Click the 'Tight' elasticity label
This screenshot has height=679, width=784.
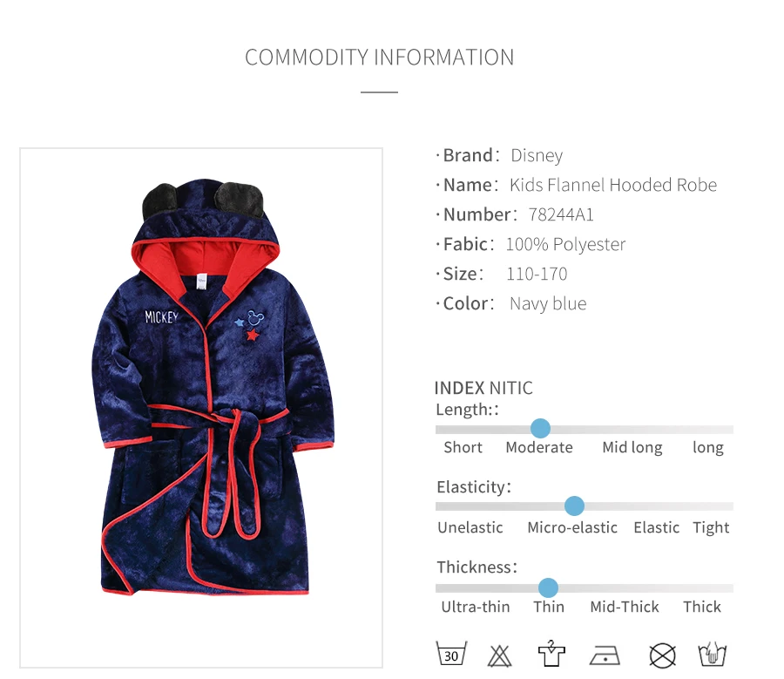(x=711, y=528)
